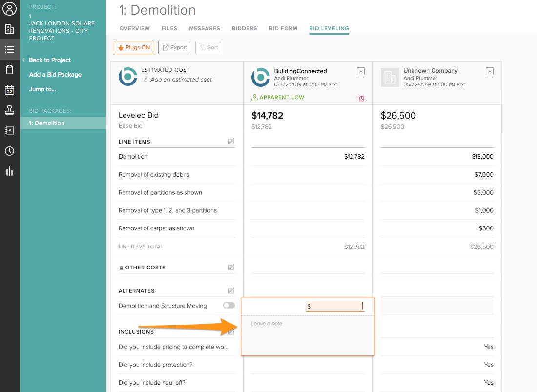The image size is (537, 392).
Task: Expand the BuildingConnected bidder dropdown arrow
Action: coord(361,71)
